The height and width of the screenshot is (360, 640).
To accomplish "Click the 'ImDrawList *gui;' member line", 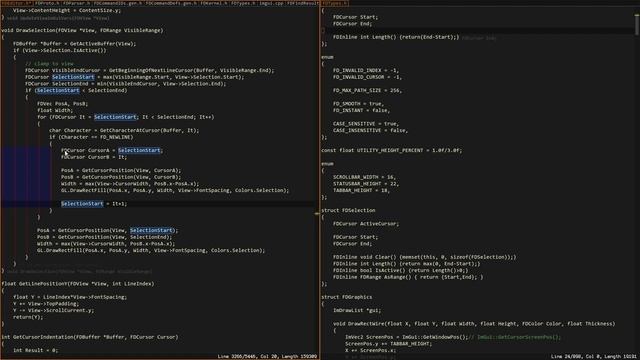I will 357,310.
